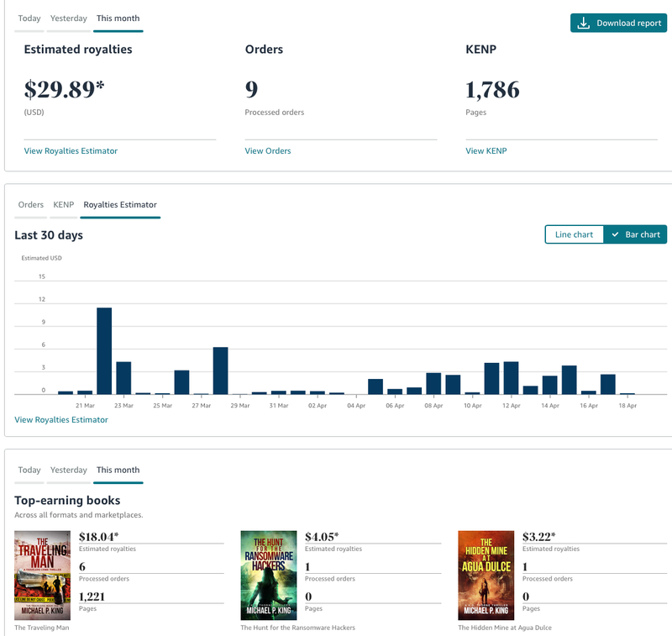Click the 28 Mar royalties bar
This screenshot has width=672, height=636.
(x=221, y=371)
